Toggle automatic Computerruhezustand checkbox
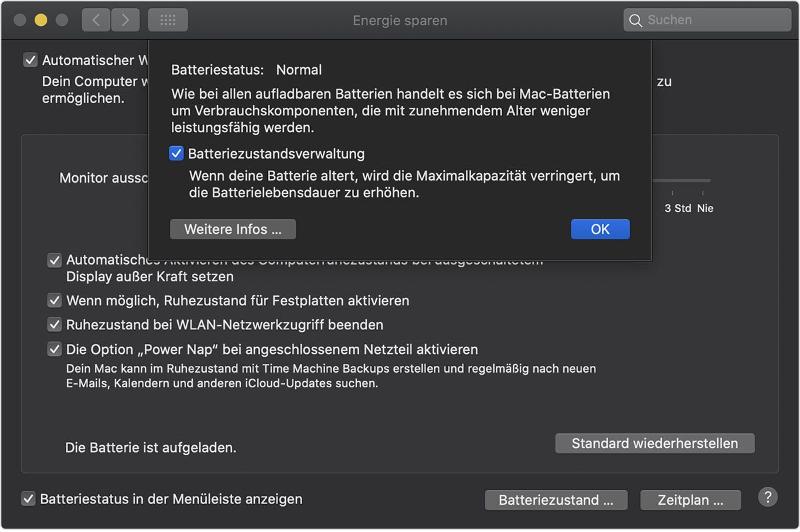Screen dimensions: 800x532 (55, 261)
